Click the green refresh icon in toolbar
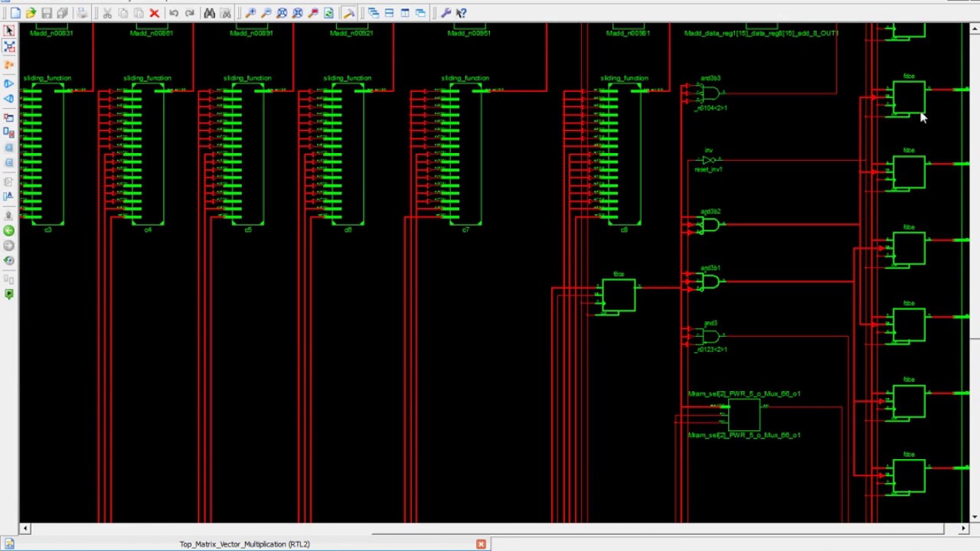The width and height of the screenshot is (980, 551). point(328,13)
